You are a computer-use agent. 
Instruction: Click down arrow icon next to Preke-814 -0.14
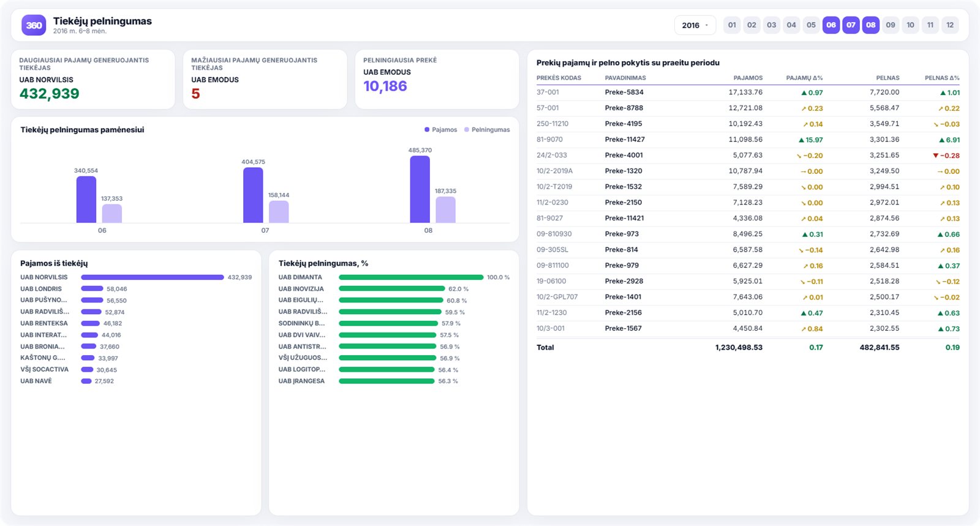click(801, 250)
